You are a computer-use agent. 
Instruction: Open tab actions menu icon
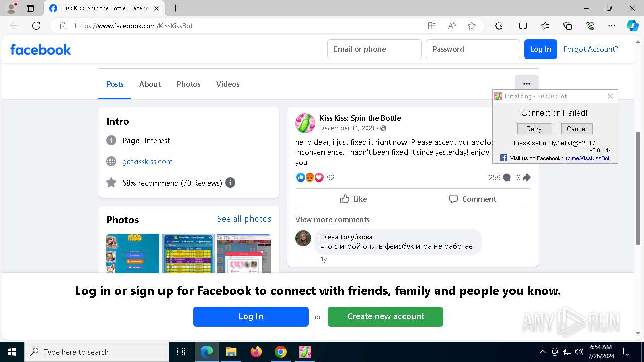coord(30,8)
